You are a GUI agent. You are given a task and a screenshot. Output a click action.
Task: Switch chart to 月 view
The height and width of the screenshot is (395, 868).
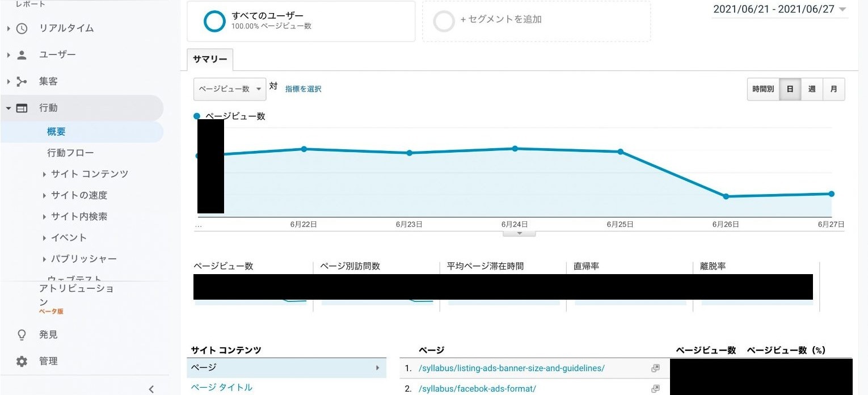(833, 89)
